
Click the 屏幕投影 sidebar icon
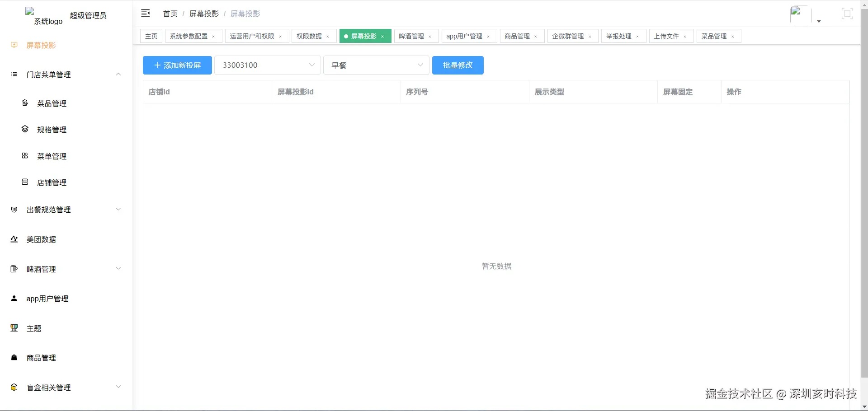(x=14, y=45)
